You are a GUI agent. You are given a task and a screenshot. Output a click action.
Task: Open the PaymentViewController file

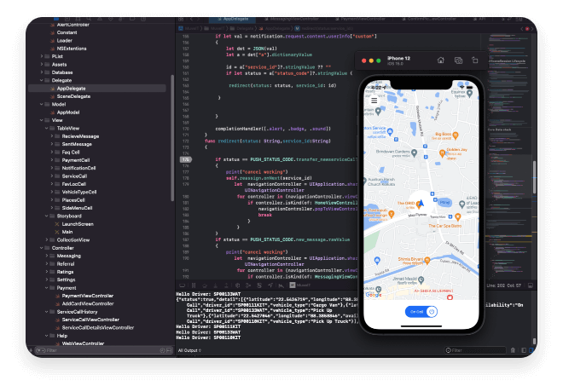point(87,296)
